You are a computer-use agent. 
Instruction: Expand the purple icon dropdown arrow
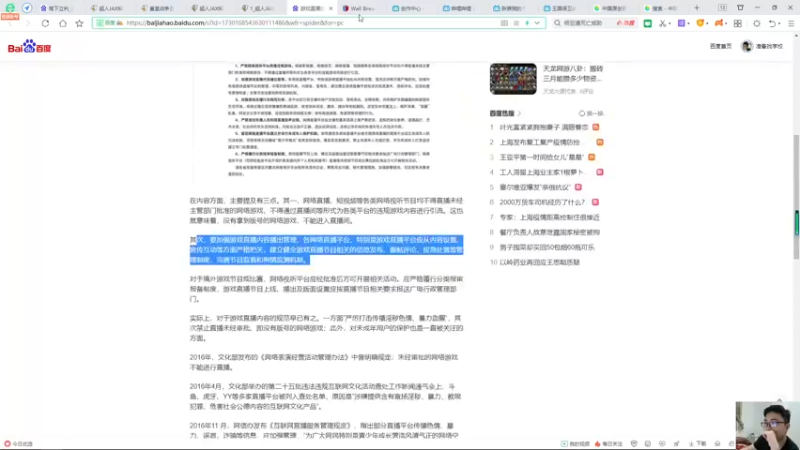pos(688,23)
